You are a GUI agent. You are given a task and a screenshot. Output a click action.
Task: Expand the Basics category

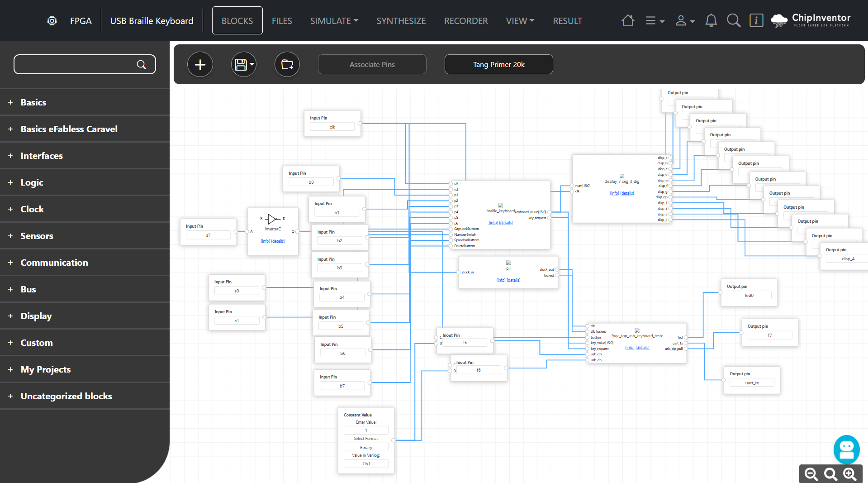pos(33,102)
